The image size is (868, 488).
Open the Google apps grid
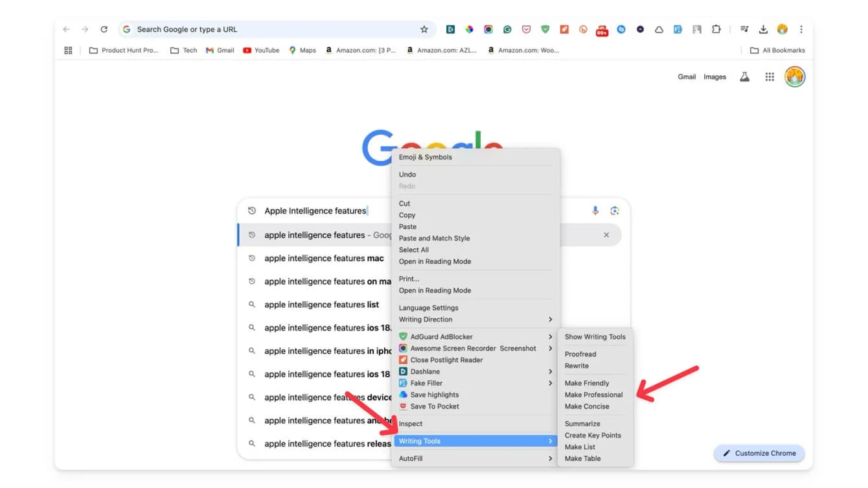[x=770, y=76]
